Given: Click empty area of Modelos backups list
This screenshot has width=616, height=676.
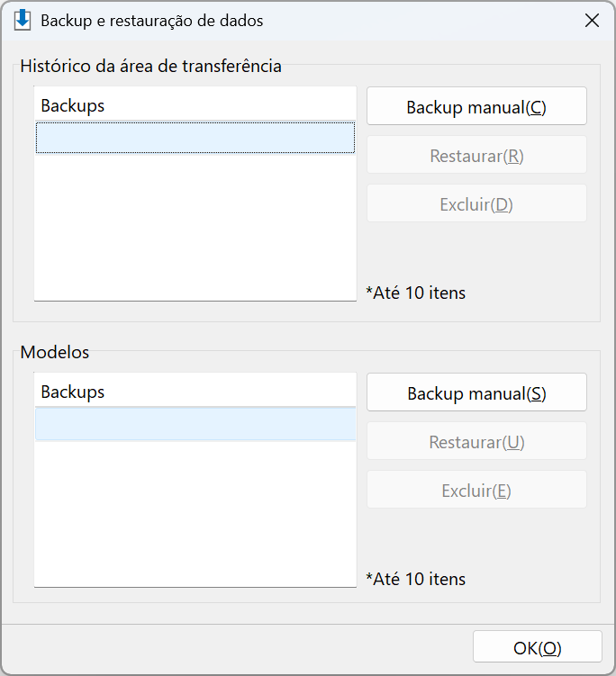Looking at the screenshot, I should [195, 513].
